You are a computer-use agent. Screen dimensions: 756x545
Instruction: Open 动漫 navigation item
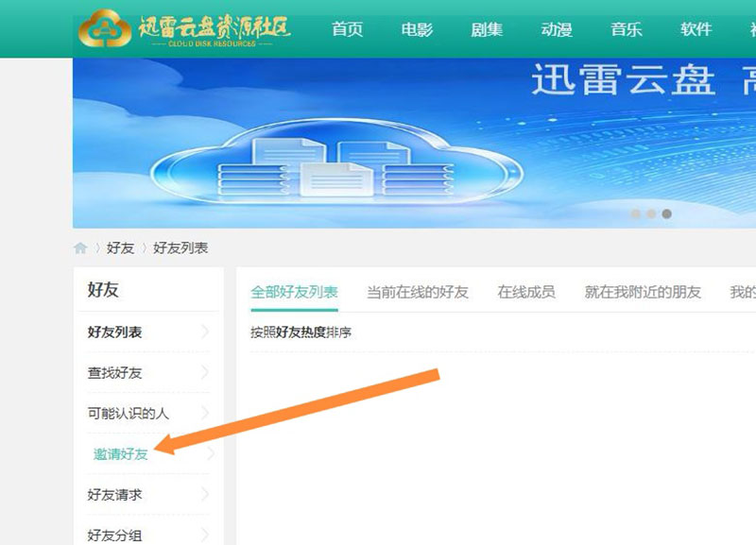pyautogui.click(x=557, y=29)
